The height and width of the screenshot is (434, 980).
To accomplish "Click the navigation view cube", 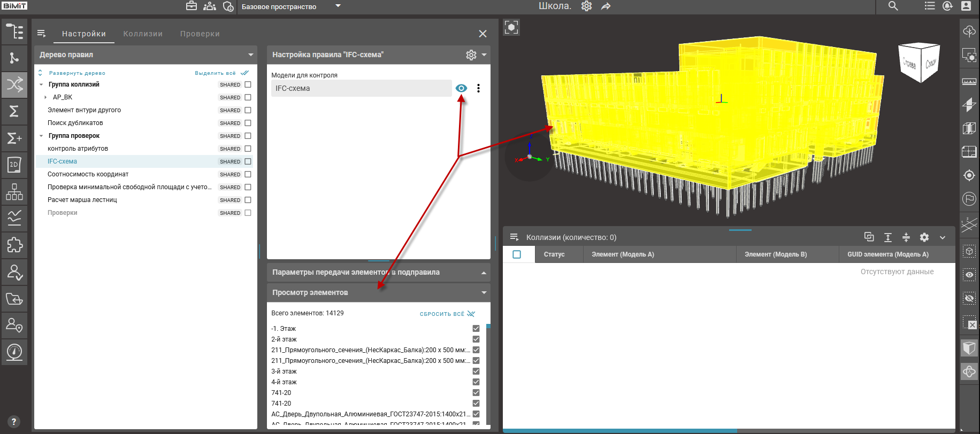I will pyautogui.click(x=920, y=62).
